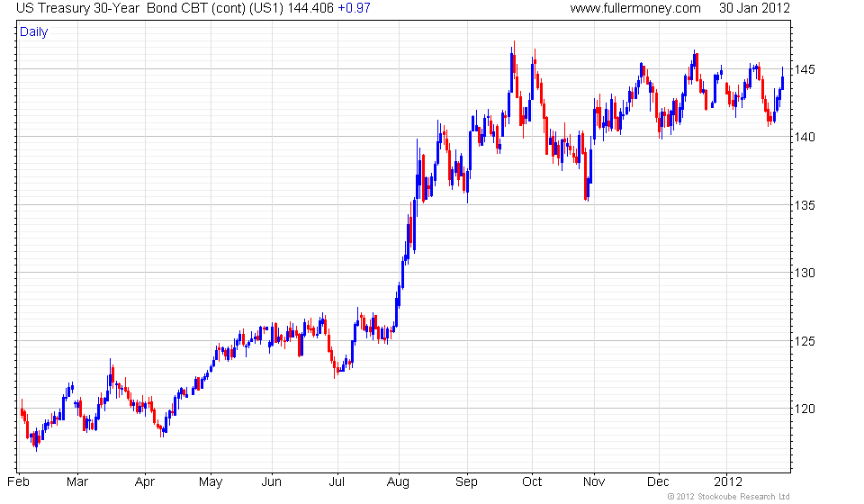Click the '145' y-axis label
Image resolution: width=864 pixels, height=504 pixels.
[805, 69]
